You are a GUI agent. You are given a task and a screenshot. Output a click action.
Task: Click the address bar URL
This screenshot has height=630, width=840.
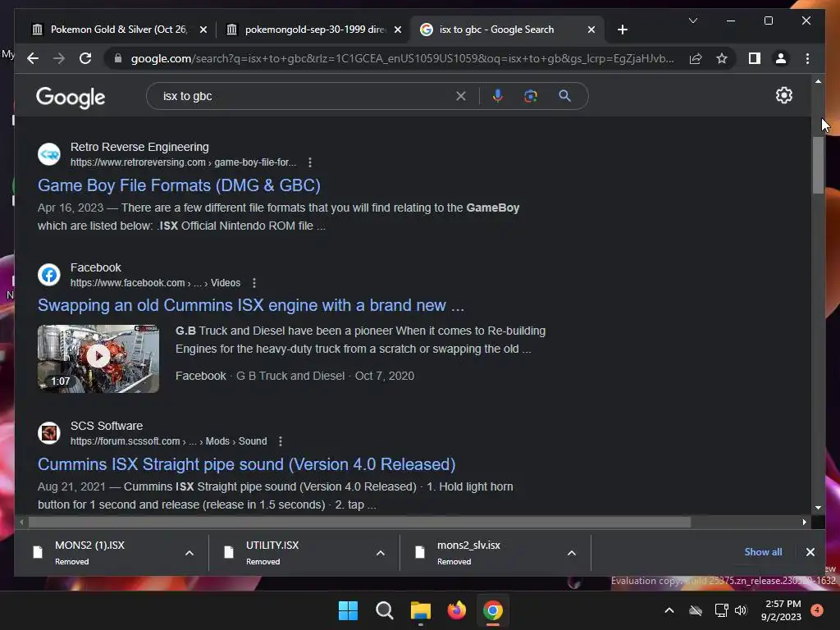tap(402, 58)
